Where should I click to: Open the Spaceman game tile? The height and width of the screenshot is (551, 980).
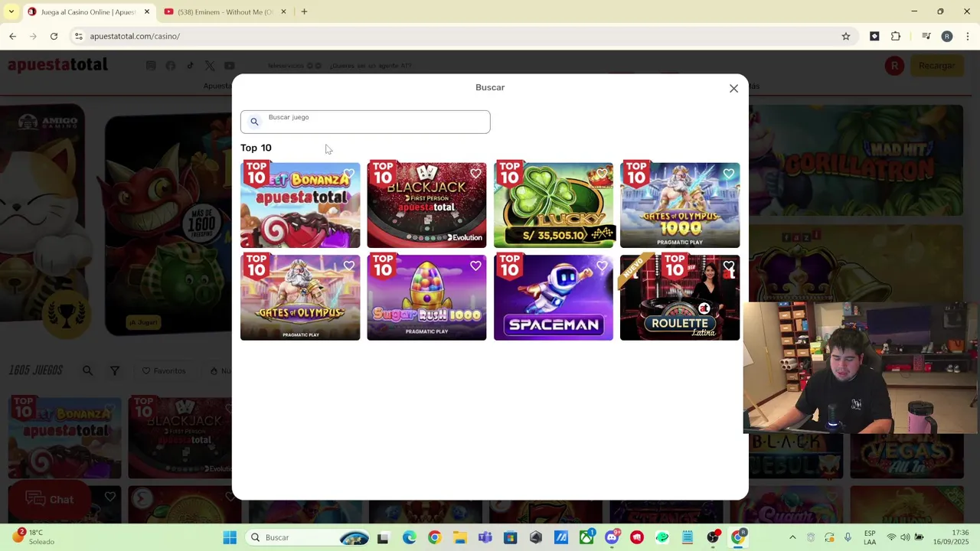click(554, 298)
